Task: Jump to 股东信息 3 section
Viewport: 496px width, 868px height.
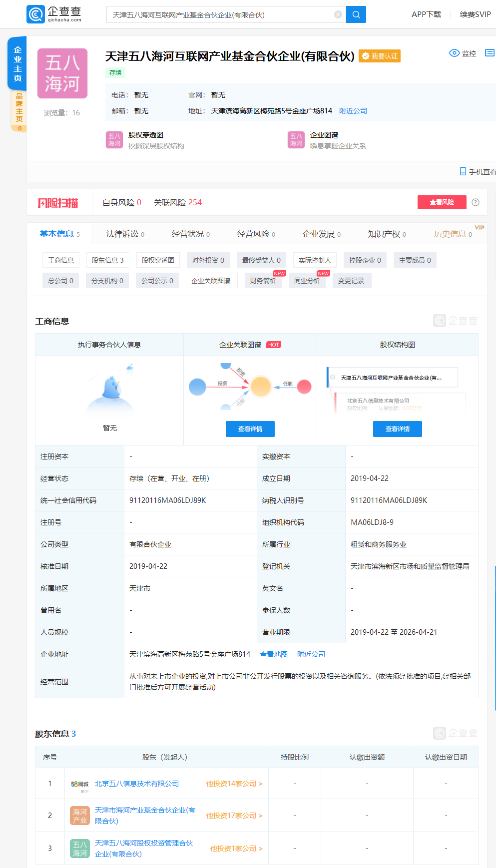Action: coord(108,260)
